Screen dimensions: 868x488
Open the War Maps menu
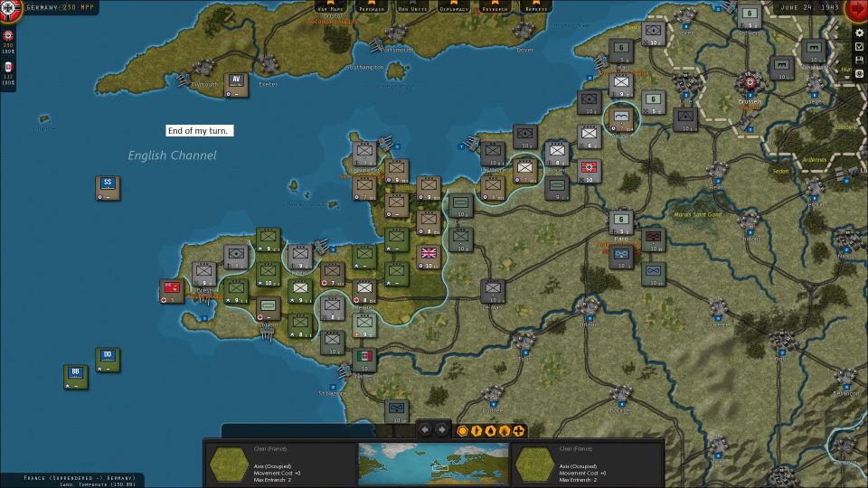coord(330,6)
